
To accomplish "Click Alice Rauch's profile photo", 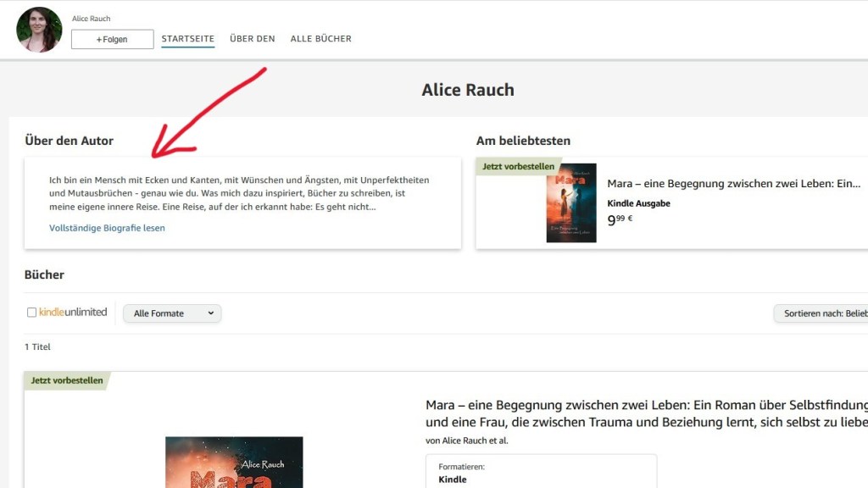I will click(39, 28).
